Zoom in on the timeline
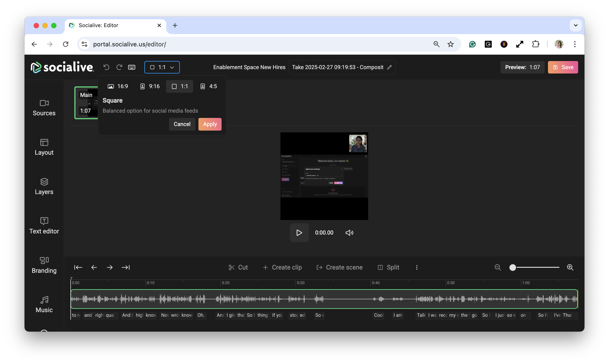This screenshot has height=364, width=609. 570,267
